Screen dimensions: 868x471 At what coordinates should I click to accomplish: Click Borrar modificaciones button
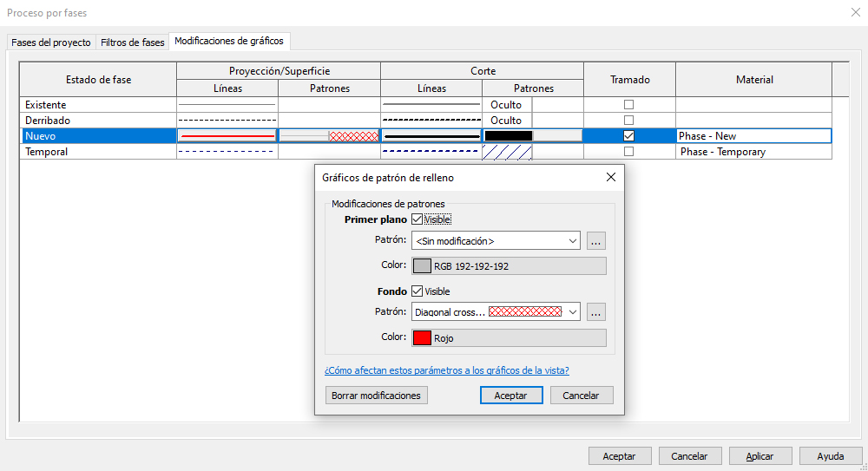point(376,396)
